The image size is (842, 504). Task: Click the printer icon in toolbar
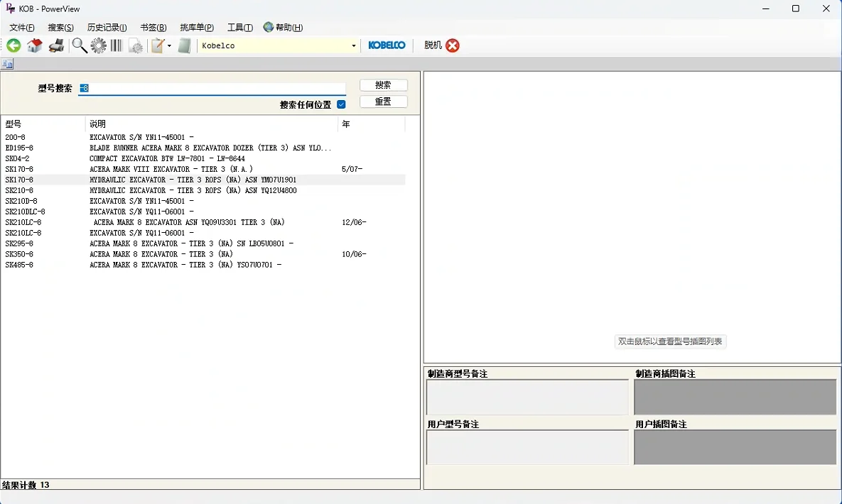56,45
